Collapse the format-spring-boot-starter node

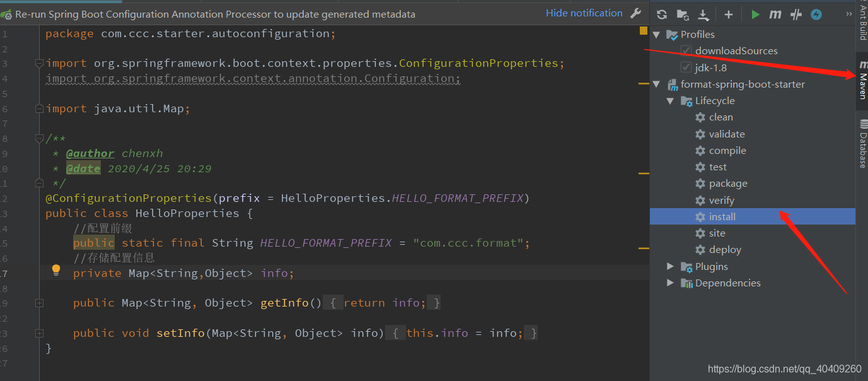tap(656, 84)
